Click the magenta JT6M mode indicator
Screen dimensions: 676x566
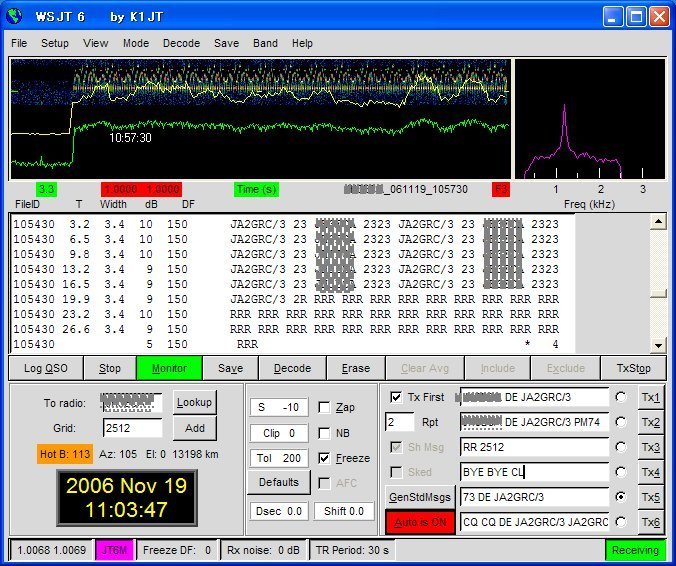point(115,550)
